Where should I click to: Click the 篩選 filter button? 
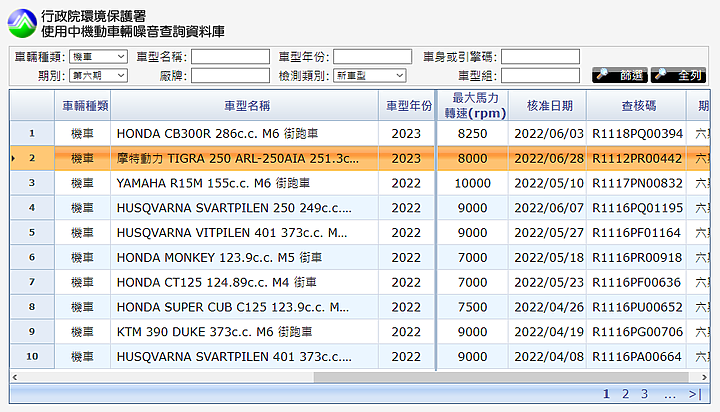[x=619, y=75]
